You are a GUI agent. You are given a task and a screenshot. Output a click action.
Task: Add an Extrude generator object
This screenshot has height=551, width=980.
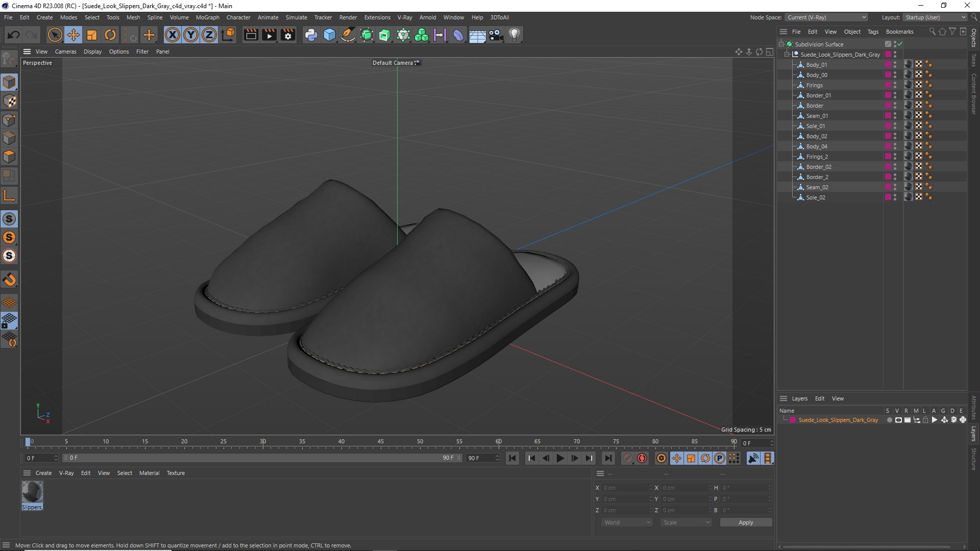[385, 35]
